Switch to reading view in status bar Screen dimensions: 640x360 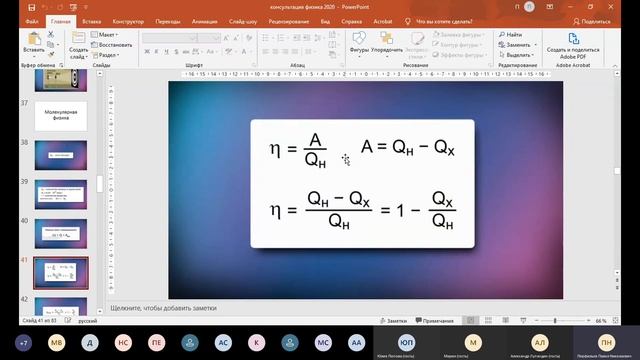click(x=506, y=321)
